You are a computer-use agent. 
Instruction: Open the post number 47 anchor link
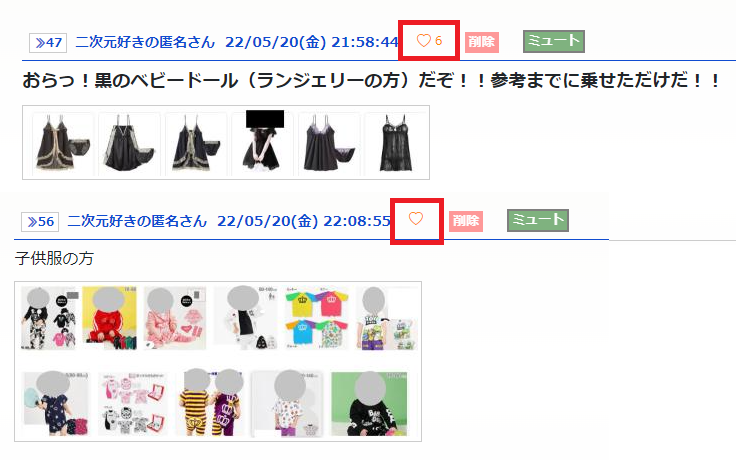pyautogui.click(x=48, y=43)
